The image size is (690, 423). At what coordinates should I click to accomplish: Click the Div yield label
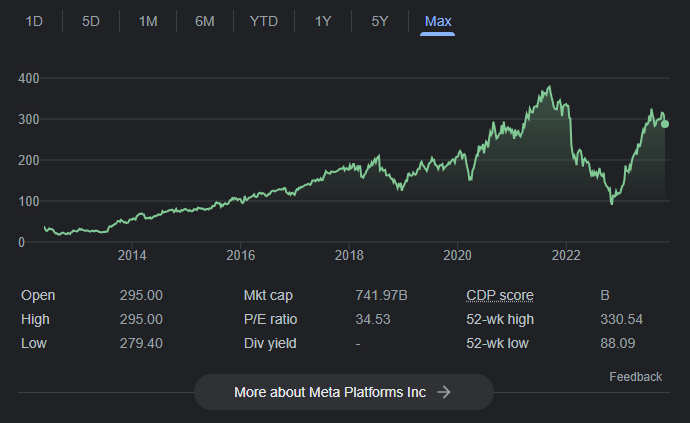click(270, 343)
